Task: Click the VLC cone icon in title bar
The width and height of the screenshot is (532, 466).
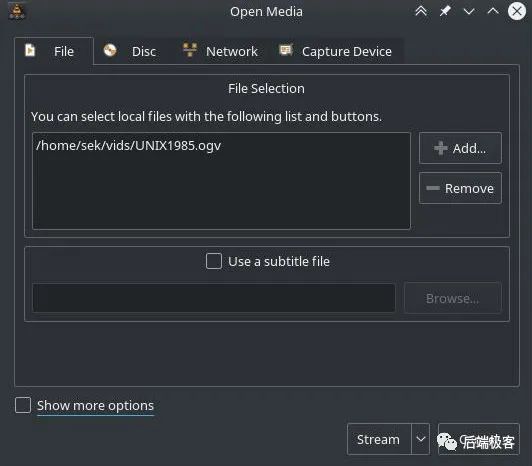Action: [x=17, y=11]
